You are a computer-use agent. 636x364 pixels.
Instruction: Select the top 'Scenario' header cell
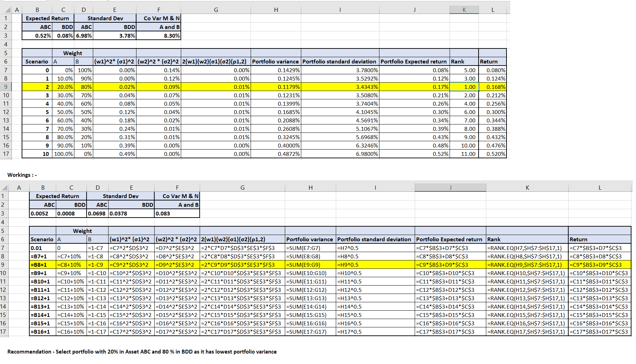pyautogui.click(x=37, y=61)
